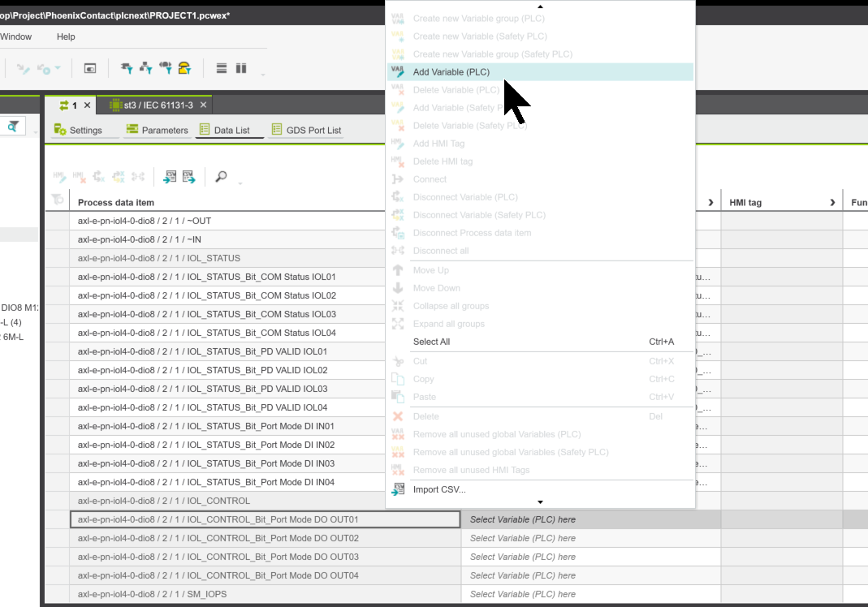Click the horizontal layout icon in main toolbar
Viewport: 868px width, 607px height.
(221, 68)
